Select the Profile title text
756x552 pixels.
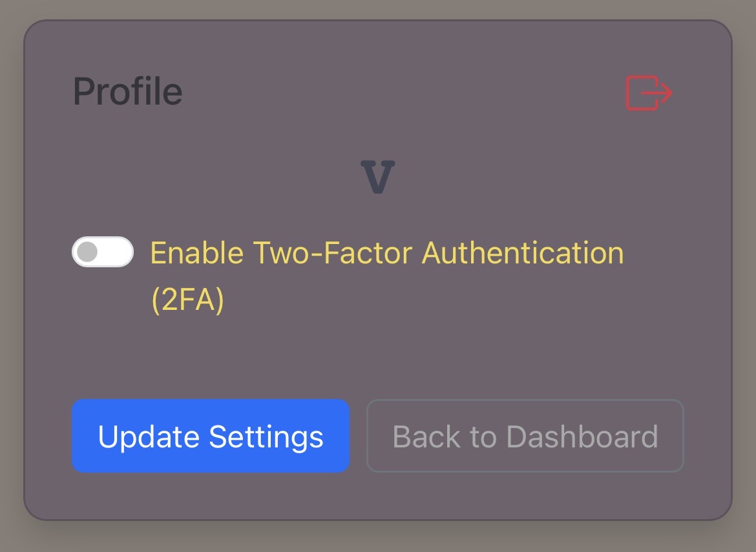tap(127, 91)
